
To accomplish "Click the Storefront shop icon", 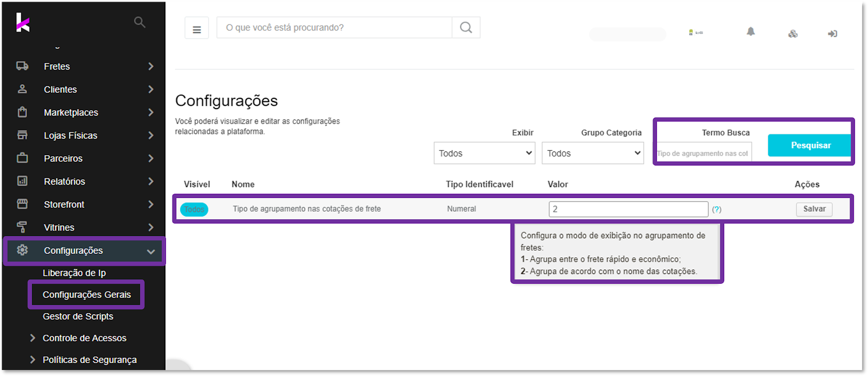I will tap(22, 204).
